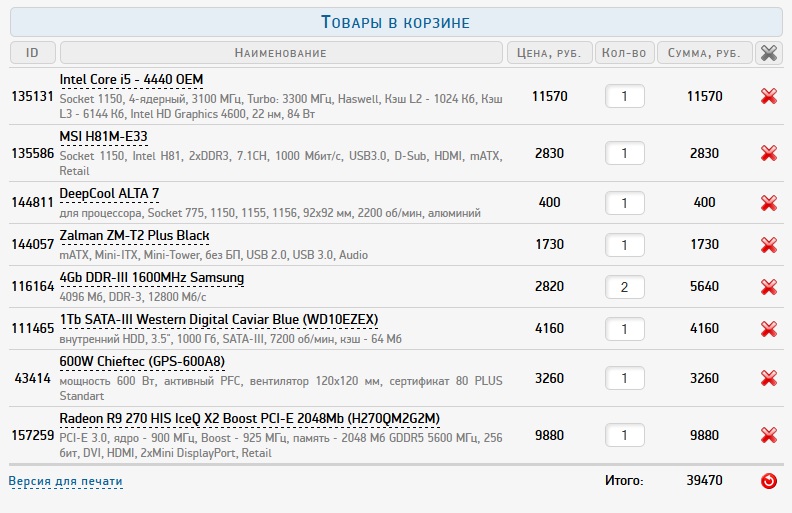Click the 'Кол-во' column header
The width and height of the screenshot is (792, 513).
coord(624,53)
